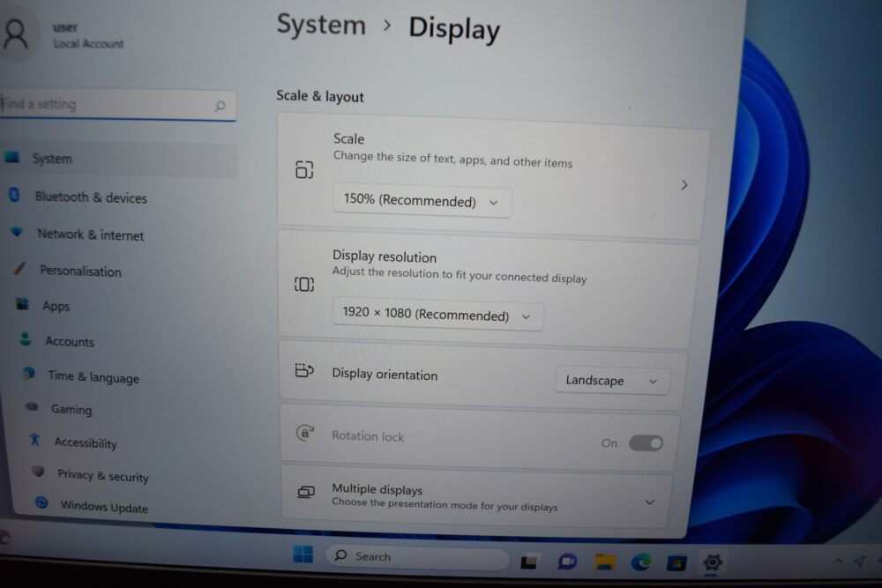Click the Gaming controller icon
Viewport: 882px width, 588px height.
click(x=32, y=406)
